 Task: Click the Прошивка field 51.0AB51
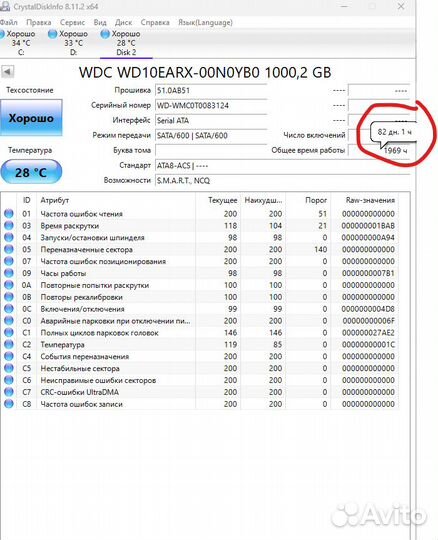coord(211,91)
